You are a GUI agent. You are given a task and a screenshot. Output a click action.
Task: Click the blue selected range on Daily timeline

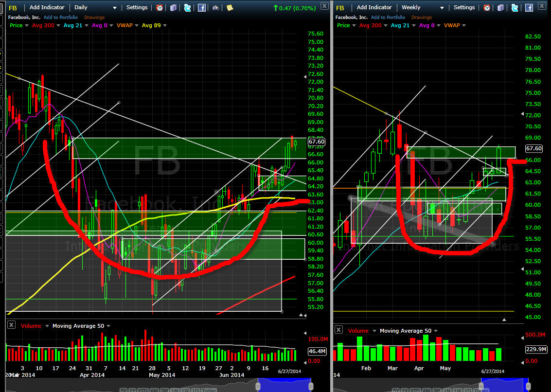pos(284,385)
